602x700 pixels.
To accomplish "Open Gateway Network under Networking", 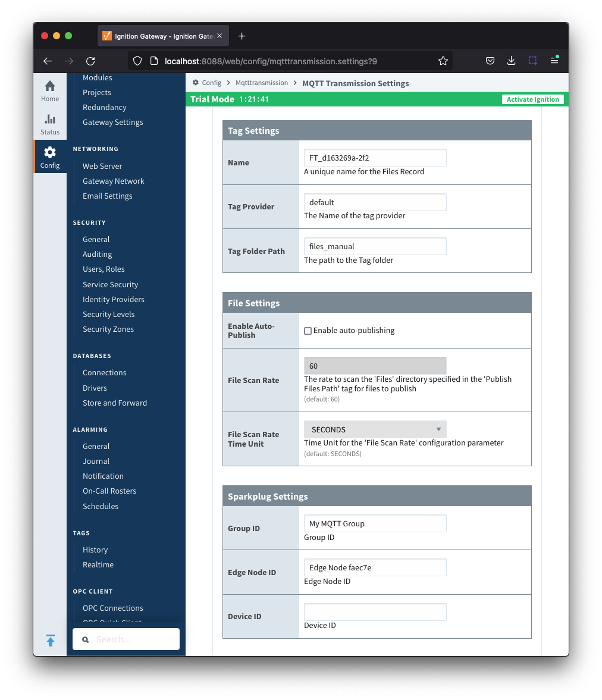I will pyautogui.click(x=114, y=181).
